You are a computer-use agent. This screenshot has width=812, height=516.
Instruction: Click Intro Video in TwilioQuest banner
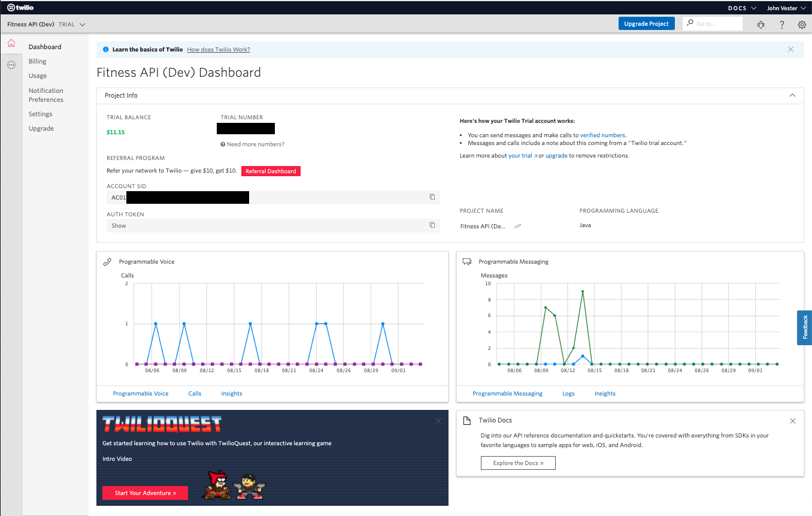point(117,458)
